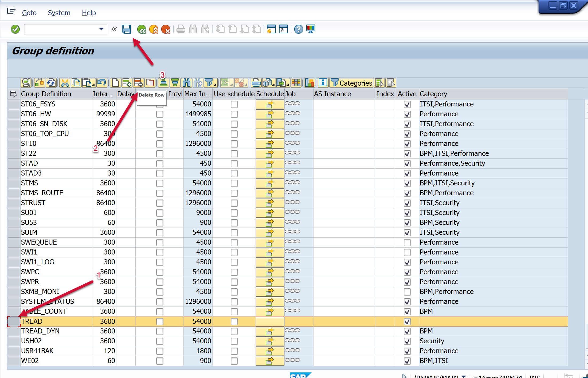Click the Sort ascending icon

163,83
